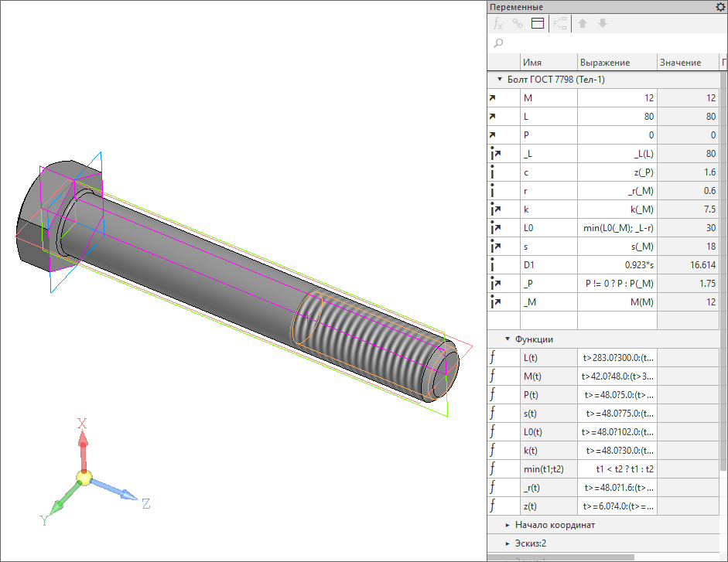Open the Variables panel settings gear
The height and width of the screenshot is (562, 728).
click(720, 7)
